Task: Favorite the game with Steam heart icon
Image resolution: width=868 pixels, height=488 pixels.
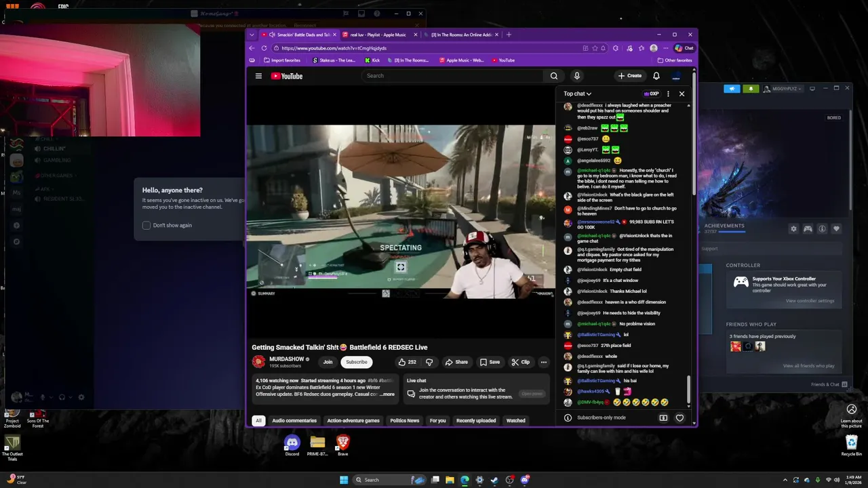Action: coord(836,229)
